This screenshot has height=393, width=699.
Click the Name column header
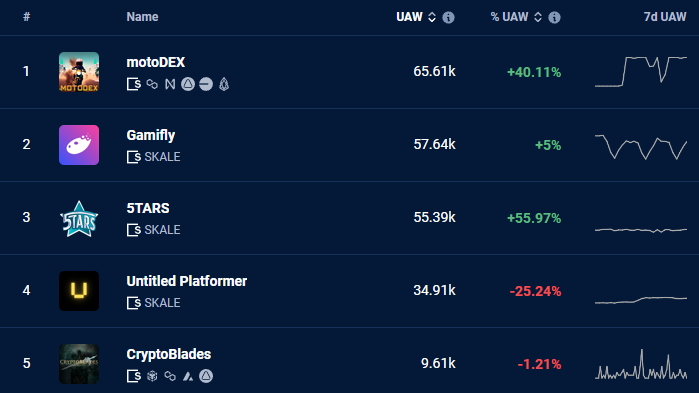tap(142, 17)
